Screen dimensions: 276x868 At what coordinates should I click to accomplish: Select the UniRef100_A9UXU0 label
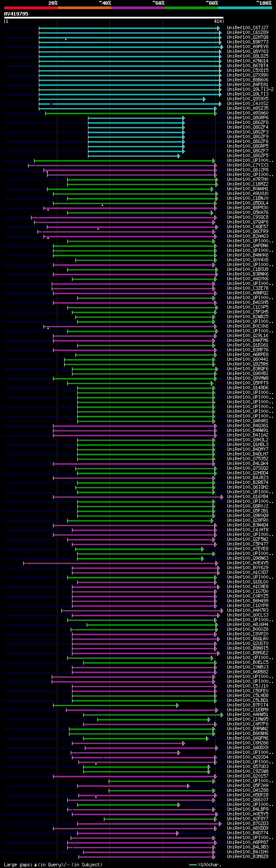[x=248, y=194]
